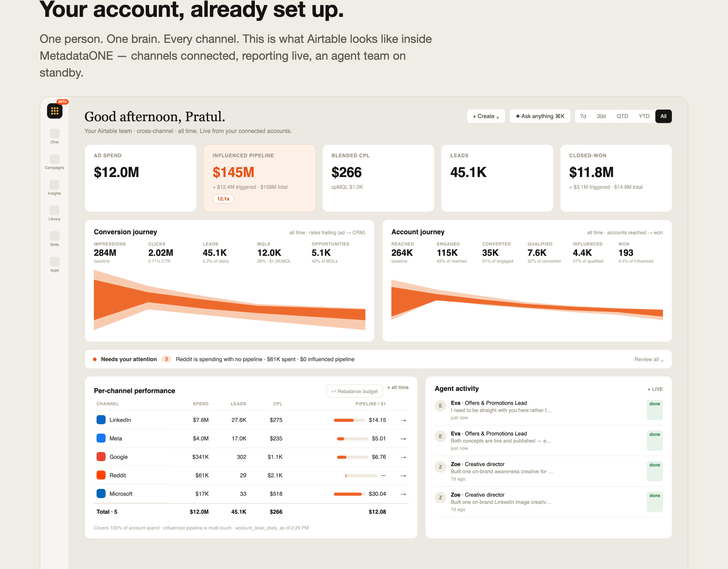This screenshot has height=569, width=728.
Task: Click the Conversion journey funnel chart
Action: coord(230,300)
